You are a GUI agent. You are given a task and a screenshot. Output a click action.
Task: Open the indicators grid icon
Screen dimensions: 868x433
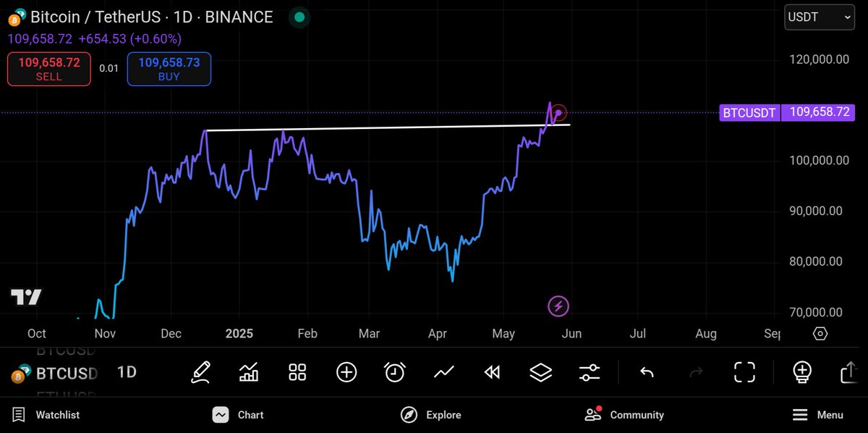(x=297, y=372)
